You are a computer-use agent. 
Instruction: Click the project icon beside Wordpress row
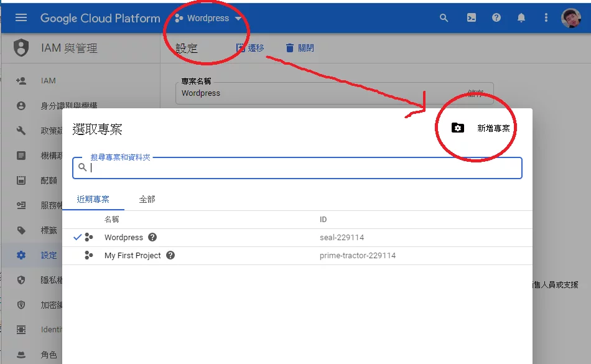click(x=89, y=237)
